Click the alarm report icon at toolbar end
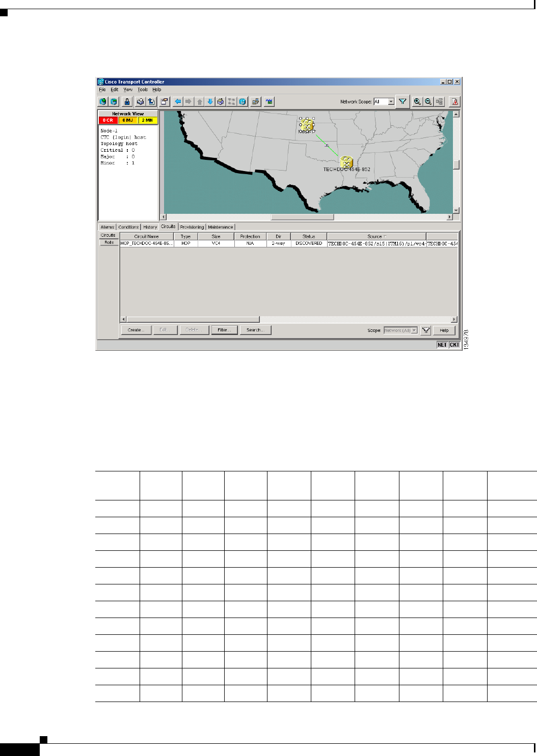537x756 pixels. [455, 102]
